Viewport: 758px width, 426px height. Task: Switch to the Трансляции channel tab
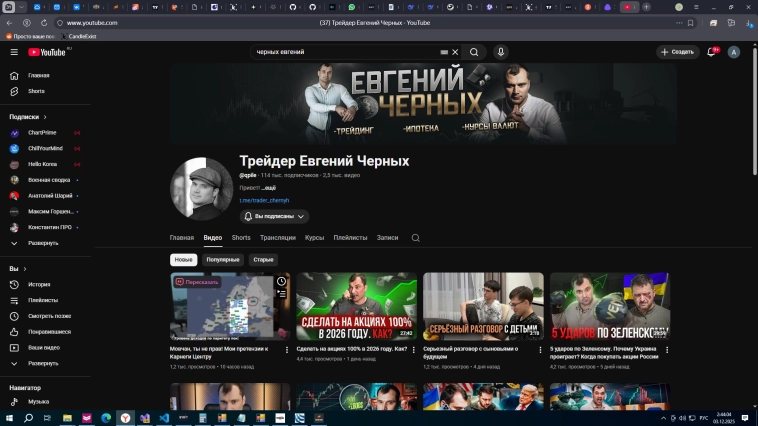[x=277, y=238]
